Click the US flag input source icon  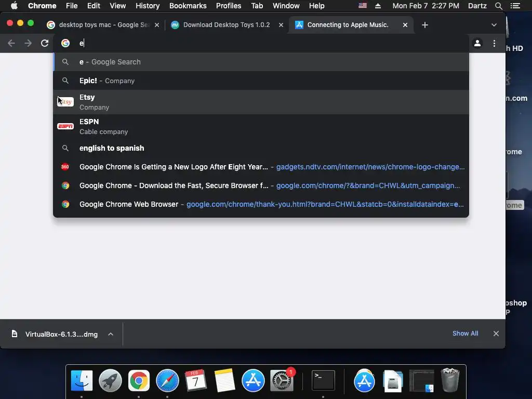coord(363,6)
